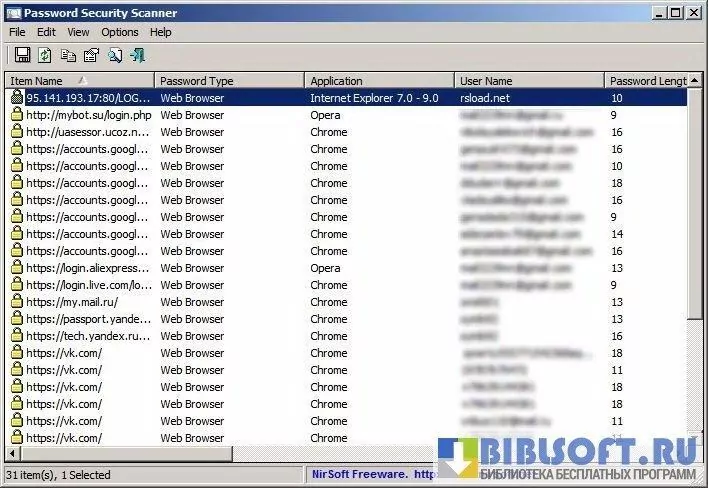Click the Save floppy disk toolbar icon

pyautogui.click(x=22, y=55)
